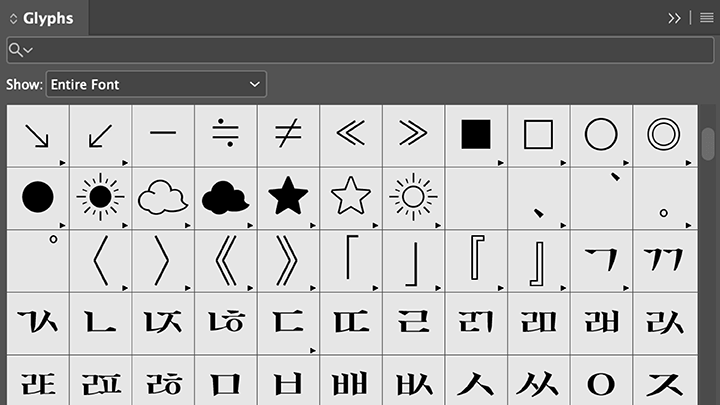Pick the Hangul ㅆ glyph
The height and width of the screenshot is (405, 720).
tap(539, 381)
